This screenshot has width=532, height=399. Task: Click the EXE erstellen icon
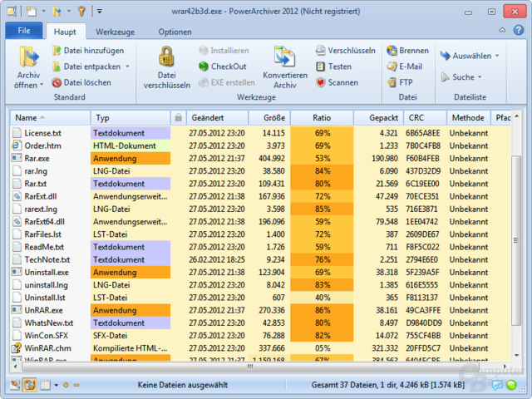pyautogui.click(x=203, y=82)
